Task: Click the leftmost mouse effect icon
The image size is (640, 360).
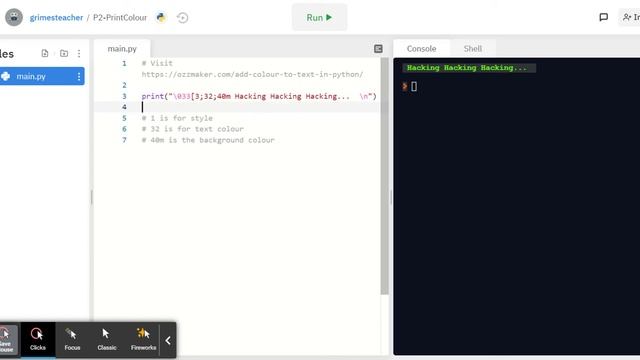Action: tap(7, 340)
